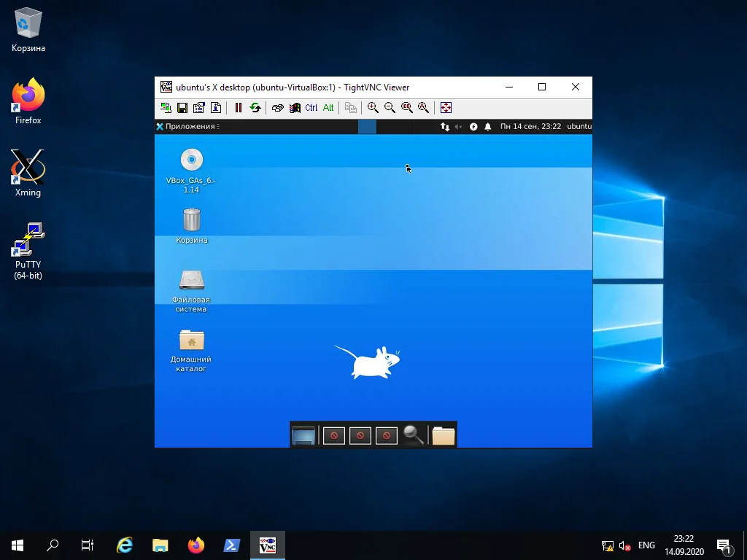Open the Домашний каталог folder icon

click(x=191, y=341)
